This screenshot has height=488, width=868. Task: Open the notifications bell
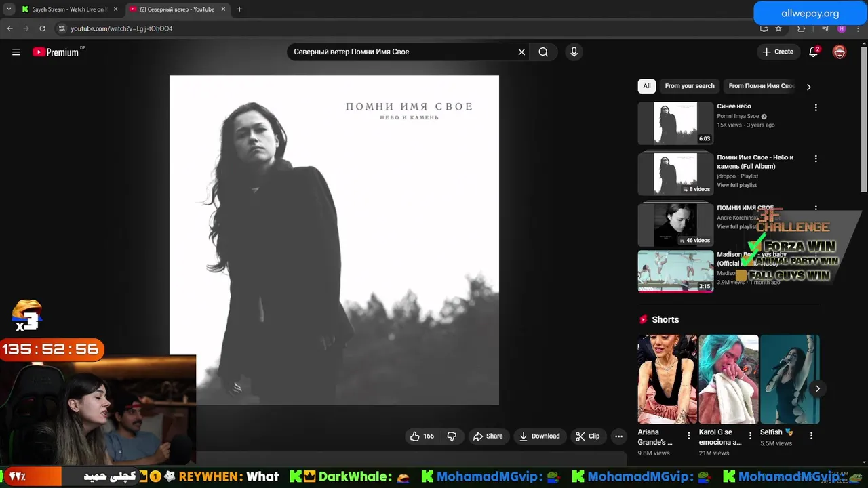coord(814,52)
